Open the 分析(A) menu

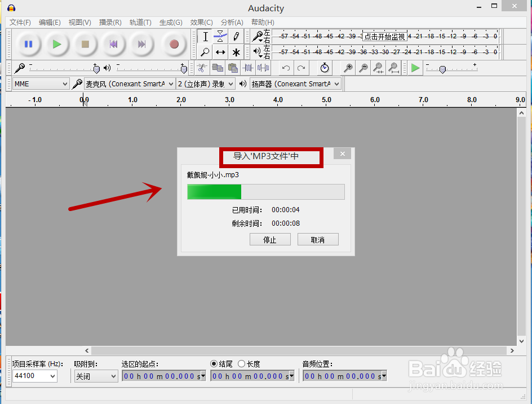click(232, 23)
